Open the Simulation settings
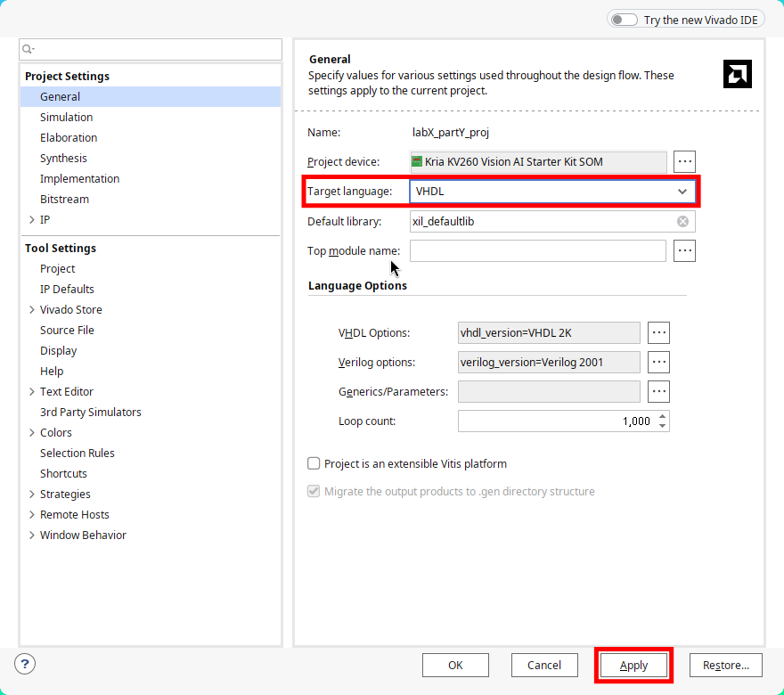The width and height of the screenshot is (784, 695). 66,117
